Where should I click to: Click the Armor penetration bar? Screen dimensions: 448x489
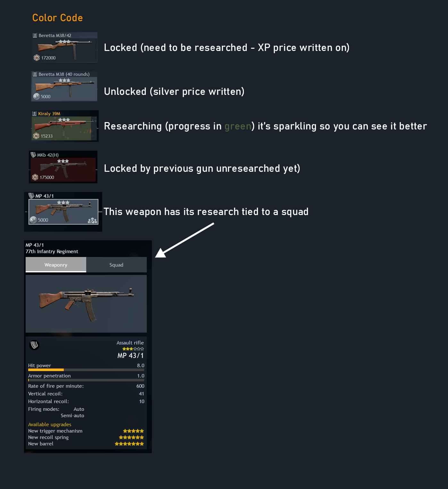pos(86,380)
